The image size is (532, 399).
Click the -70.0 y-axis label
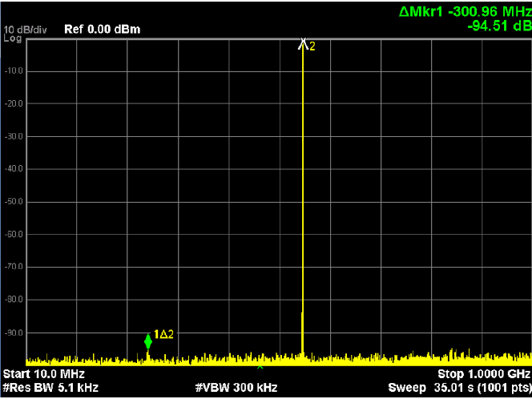click(x=14, y=267)
